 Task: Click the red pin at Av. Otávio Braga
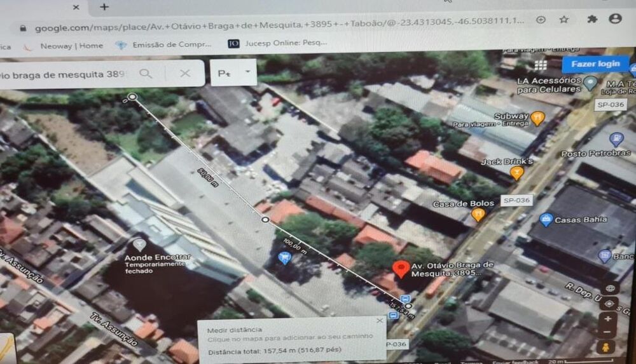(400, 269)
